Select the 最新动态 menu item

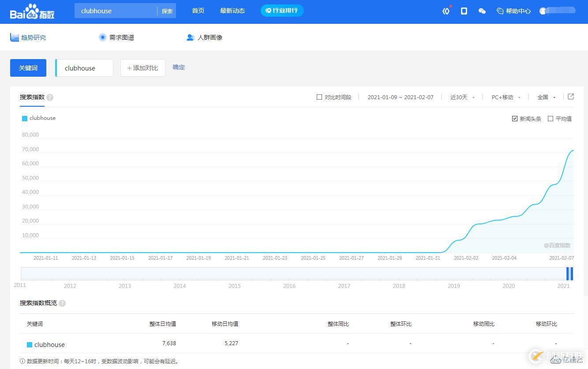[x=232, y=11]
